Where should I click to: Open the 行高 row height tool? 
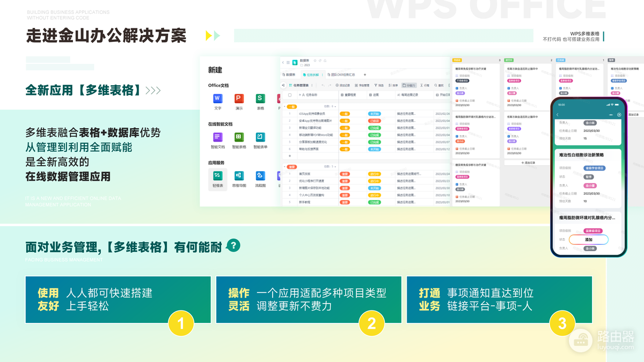click(425, 85)
